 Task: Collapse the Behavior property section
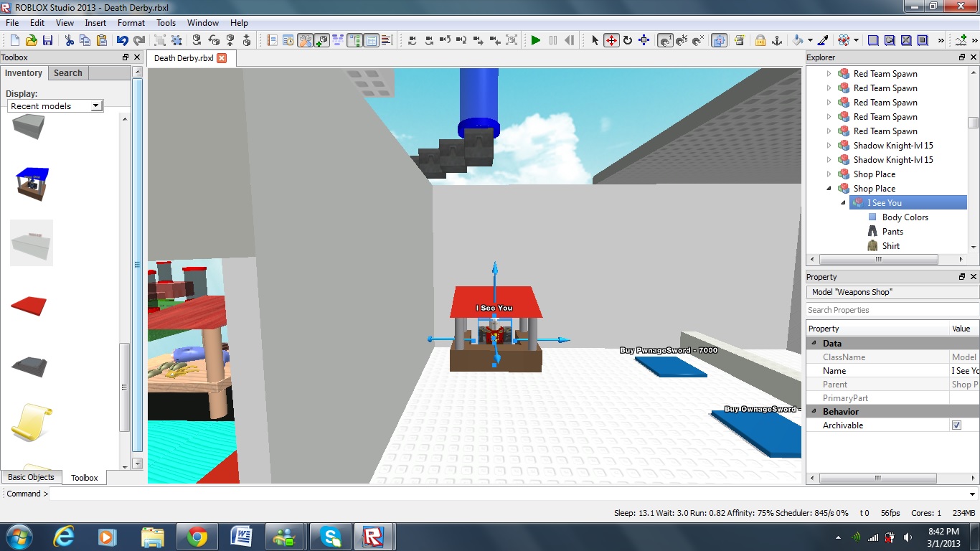(x=814, y=412)
